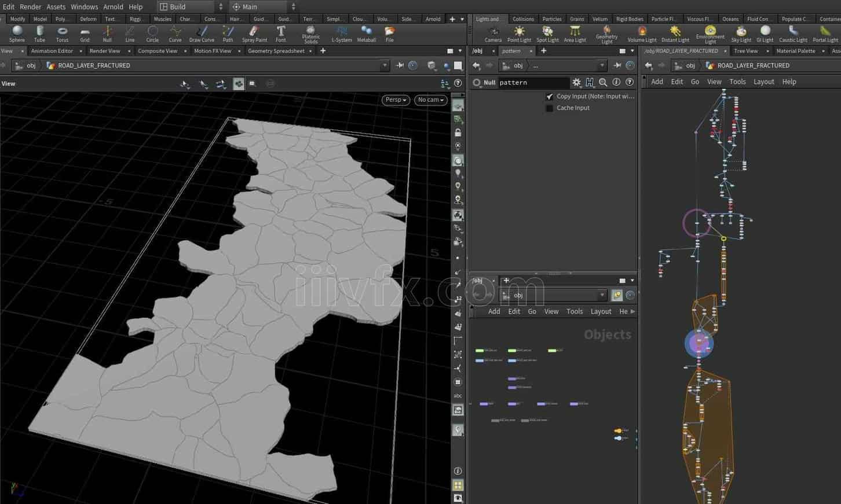
Task: Open the No cam camera dropdown
Action: tap(430, 100)
